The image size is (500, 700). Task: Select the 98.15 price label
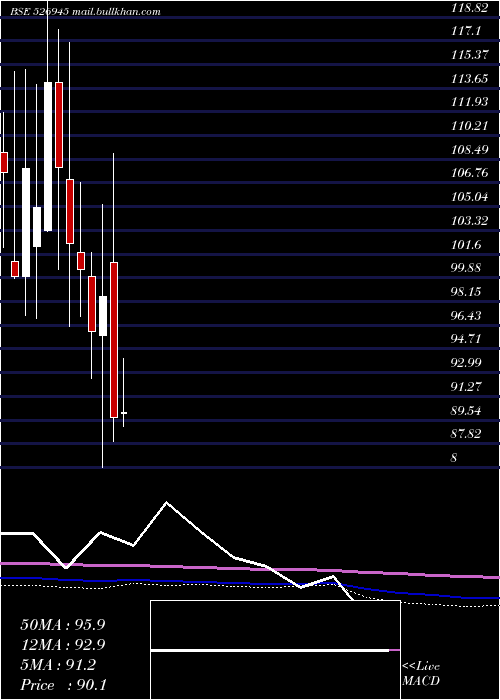point(466,292)
